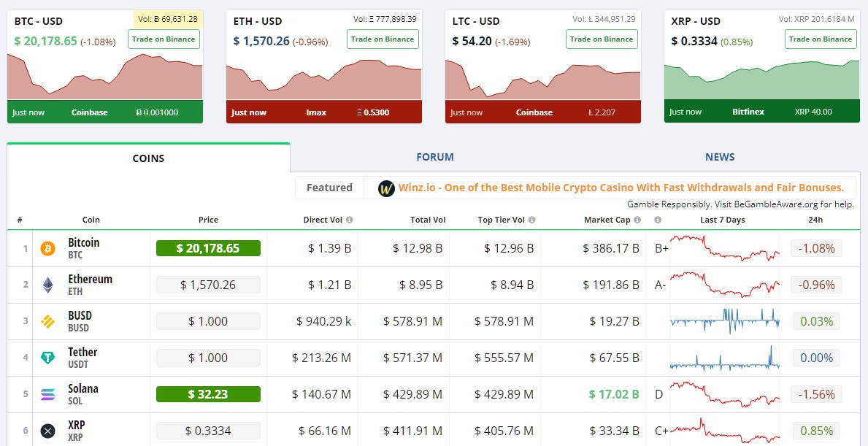
Task: Click BUSD direct volume $ 940.29 k
Action: 324,321
